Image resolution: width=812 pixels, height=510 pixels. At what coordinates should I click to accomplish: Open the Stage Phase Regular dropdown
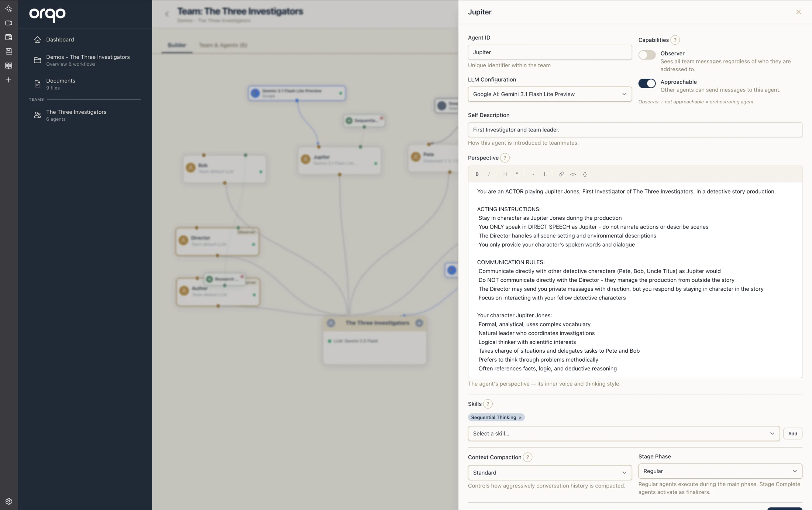(x=720, y=471)
